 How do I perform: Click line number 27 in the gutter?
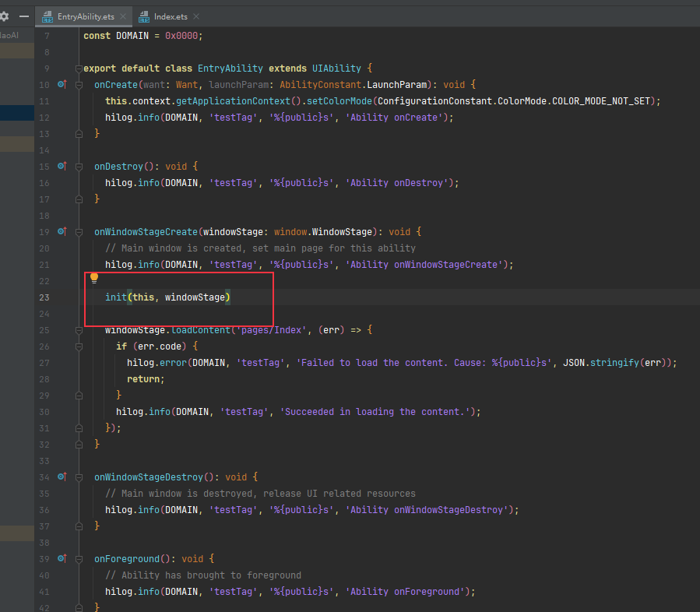(44, 363)
